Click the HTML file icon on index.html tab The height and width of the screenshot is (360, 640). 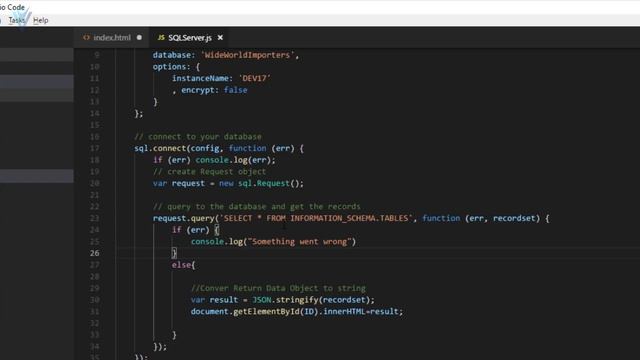tap(86, 38)
